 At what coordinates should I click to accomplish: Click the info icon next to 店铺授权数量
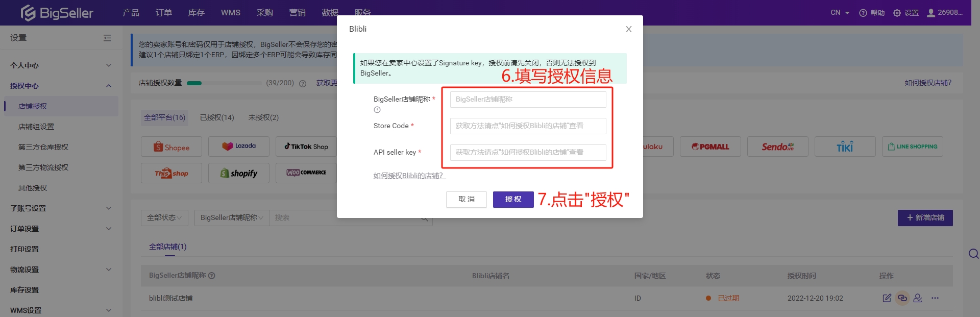(303, 83)
